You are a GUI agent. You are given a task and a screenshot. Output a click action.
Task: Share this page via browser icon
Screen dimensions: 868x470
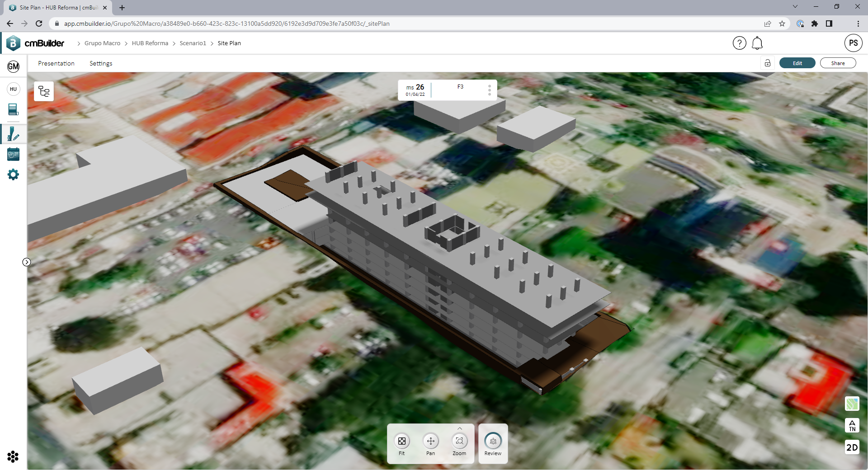(768, 23)
